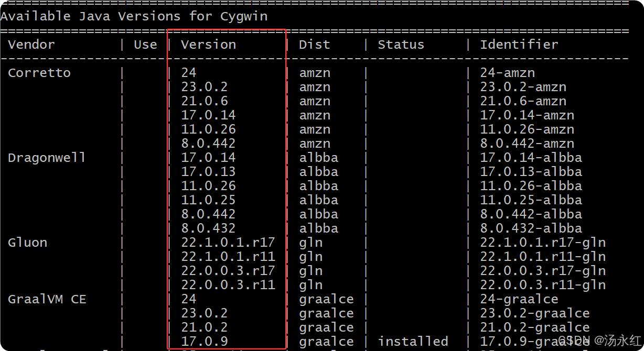Screen dimensions: 644x351
Task: Click the 'installed' status text
Action: tap(413, 342)
